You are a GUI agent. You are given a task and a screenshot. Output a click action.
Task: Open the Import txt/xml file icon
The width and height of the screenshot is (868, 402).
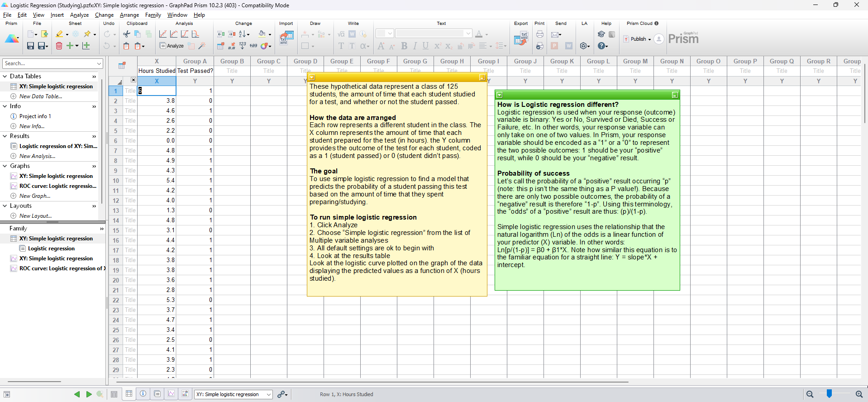pos(286,37)
